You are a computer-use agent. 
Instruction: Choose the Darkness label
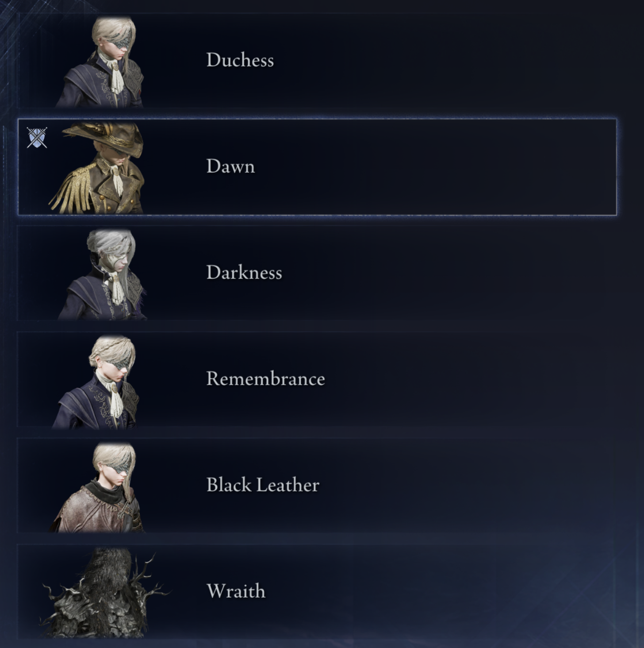(x=244, y=273)
